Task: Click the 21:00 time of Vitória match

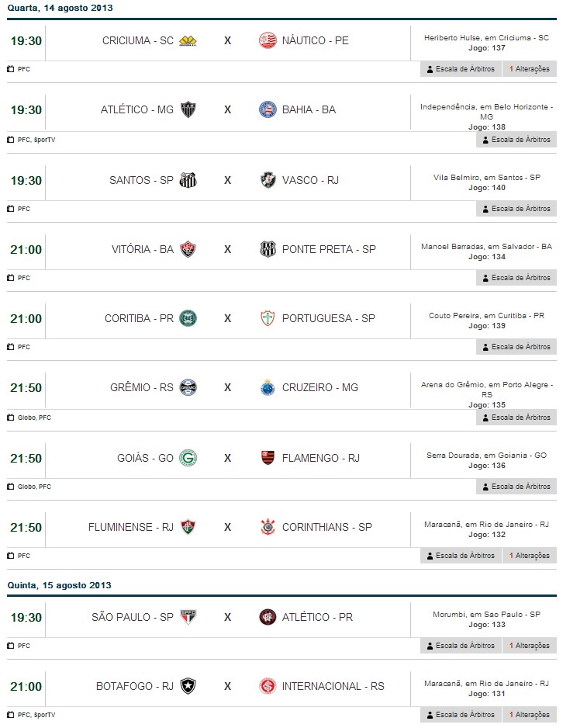Action: click(26, 249)
